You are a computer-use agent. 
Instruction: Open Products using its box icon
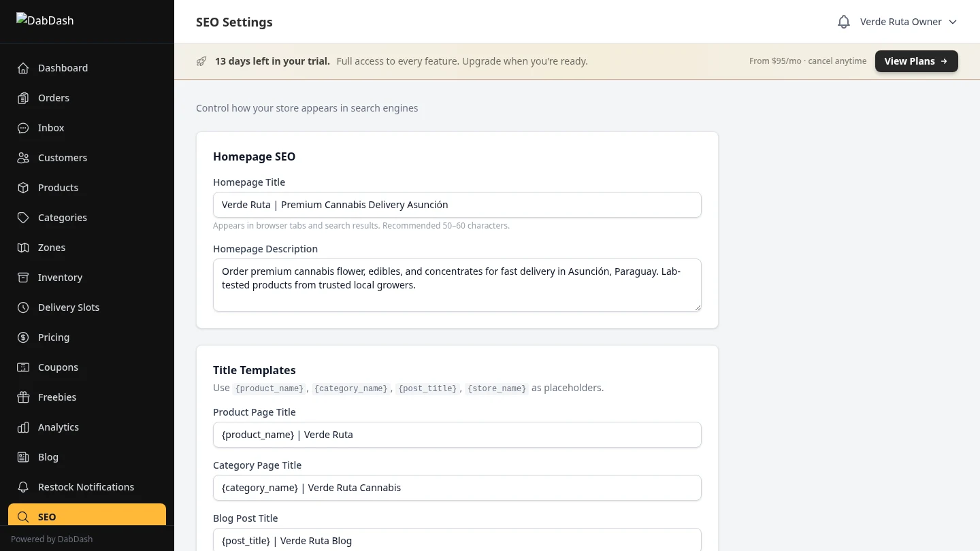22,188
